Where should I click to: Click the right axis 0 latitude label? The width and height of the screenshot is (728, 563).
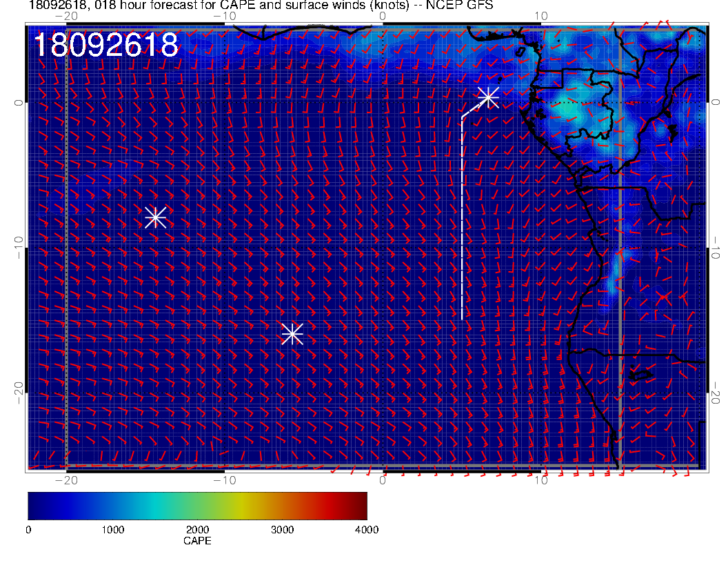(716, 102)
